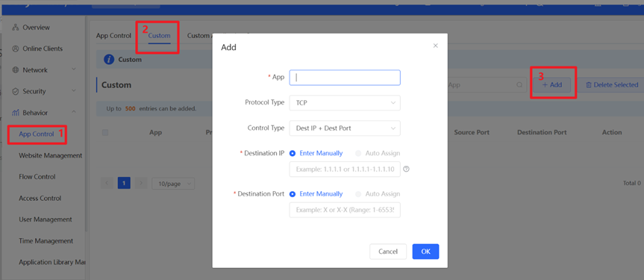
Task: Open the Overview sidebar icon
Action: (16, 28)
